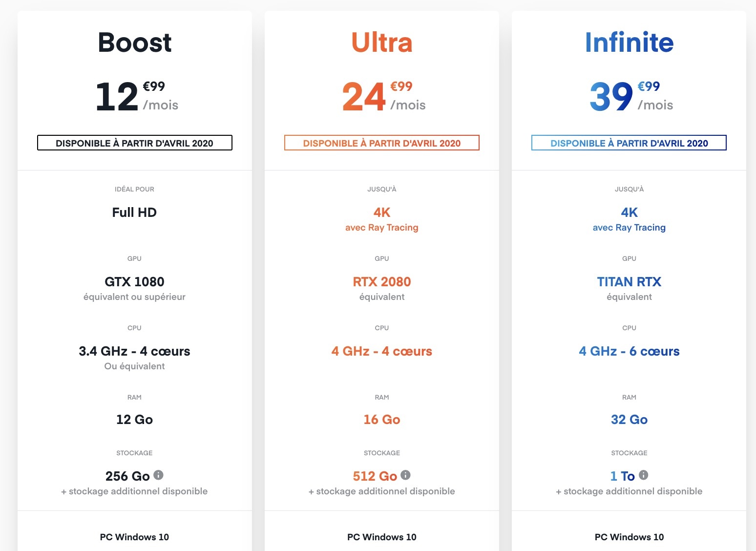Screen dimensions: 756x551
Task: Select the 24€99 Ultra price
Action: point(383,96)
